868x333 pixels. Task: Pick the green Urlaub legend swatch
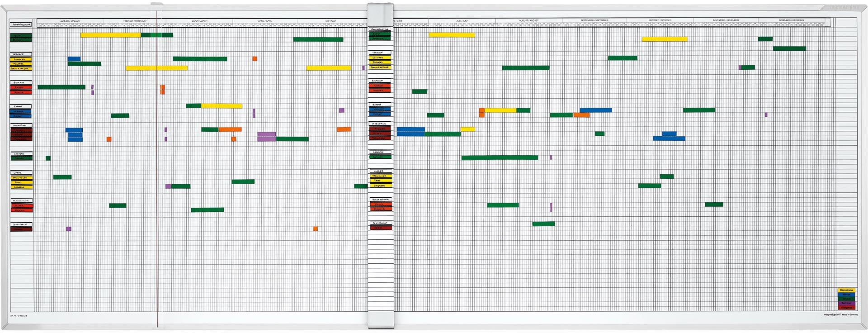pyautogui.click(x=846, y=299)
